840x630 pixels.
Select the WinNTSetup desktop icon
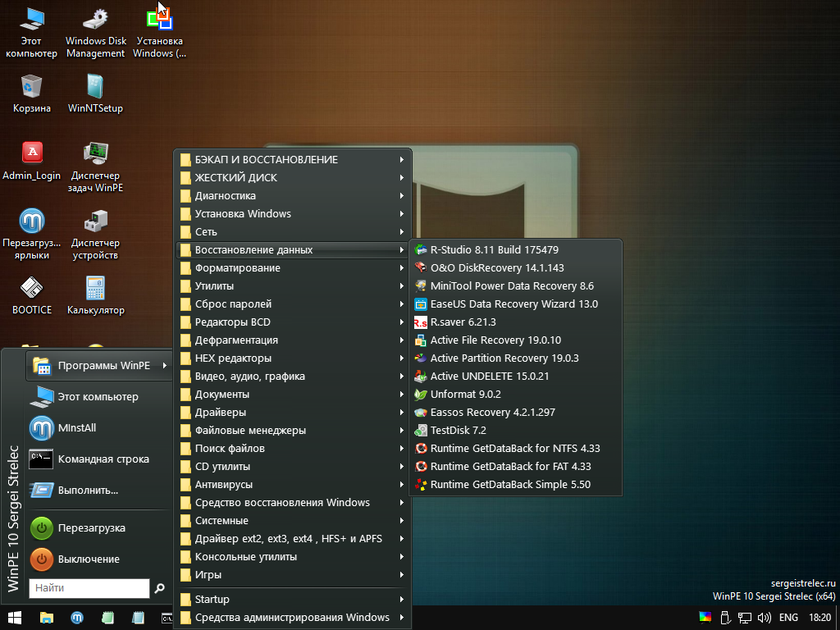tap(95, 94)
